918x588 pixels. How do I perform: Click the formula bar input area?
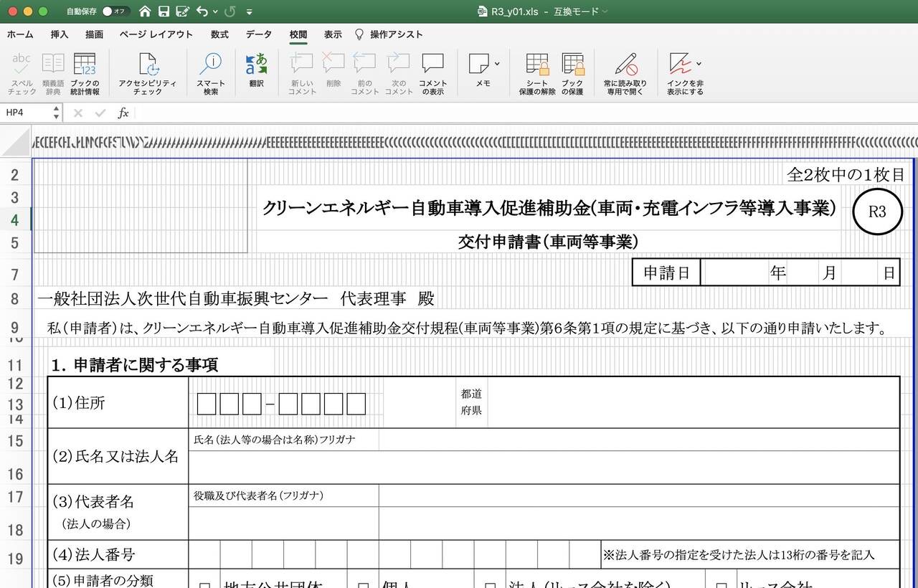524,113
